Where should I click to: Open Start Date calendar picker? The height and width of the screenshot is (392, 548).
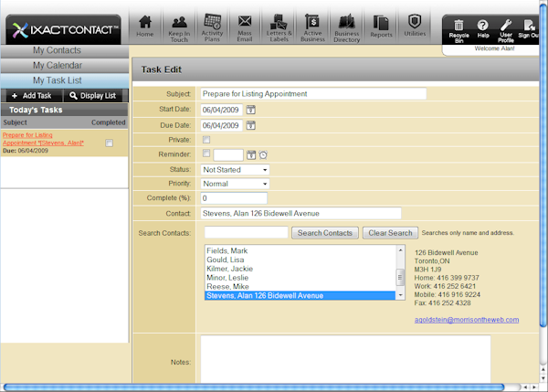250,110
